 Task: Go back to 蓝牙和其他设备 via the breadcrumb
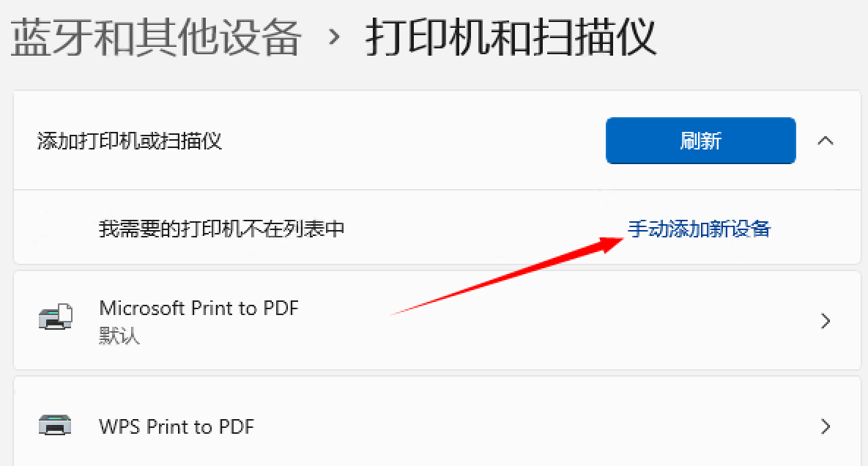click(155, 37)
